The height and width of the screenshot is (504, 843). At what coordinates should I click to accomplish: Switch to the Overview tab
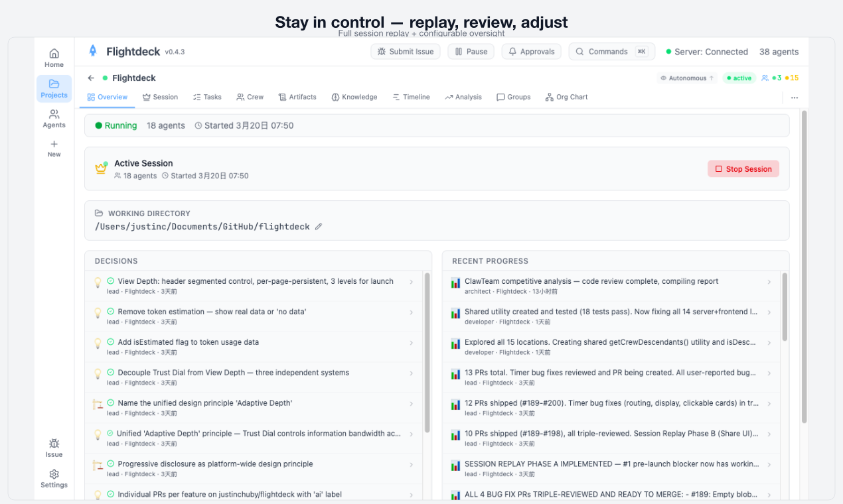(x=107, y=97)
